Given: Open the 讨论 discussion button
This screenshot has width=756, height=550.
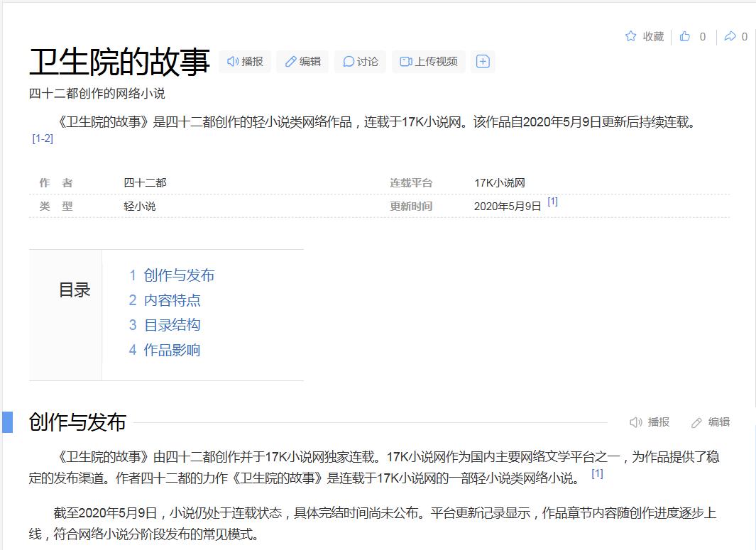Looking at the screenshot, I should pyautogui.click(x=360, y=62).
